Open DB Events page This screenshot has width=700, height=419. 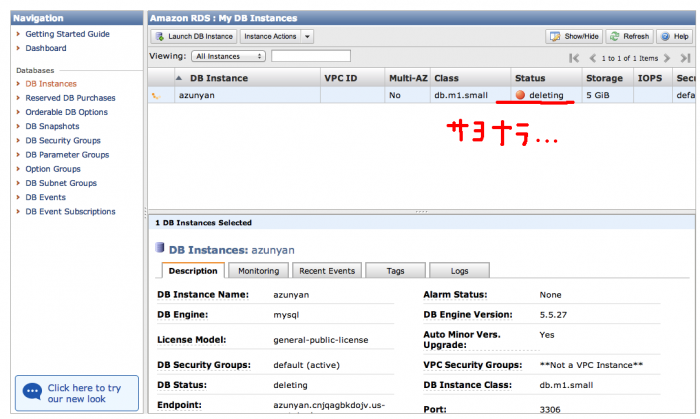(x=46, y=197)
